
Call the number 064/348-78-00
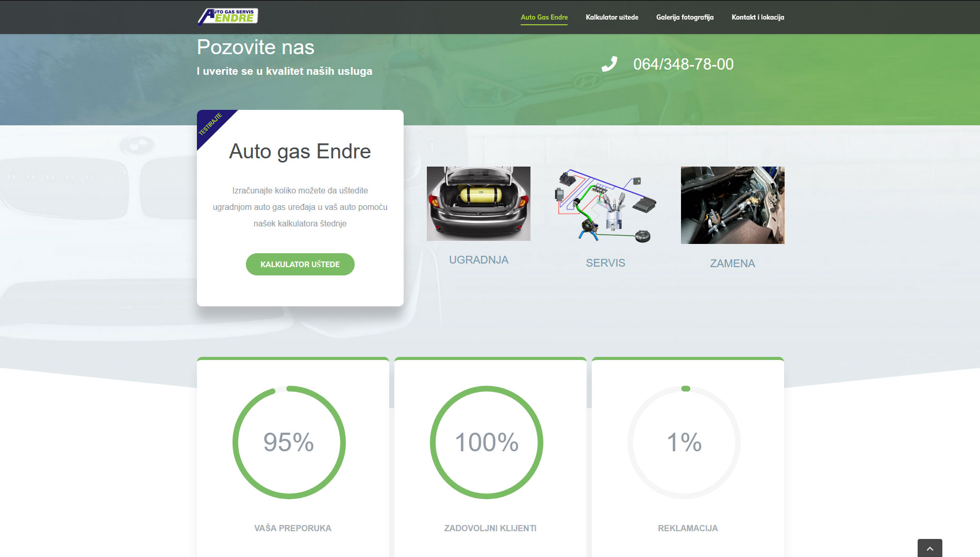point(683,64)
